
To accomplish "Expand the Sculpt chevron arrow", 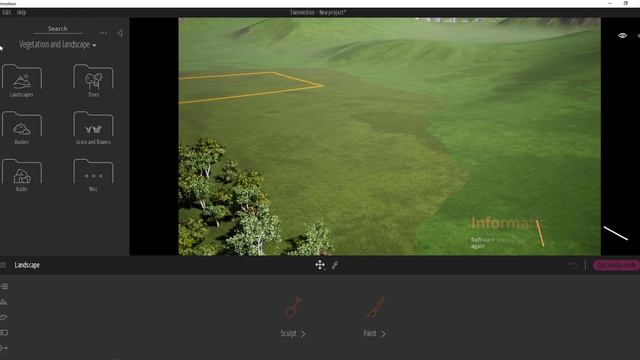I will [x=303, y=334].
